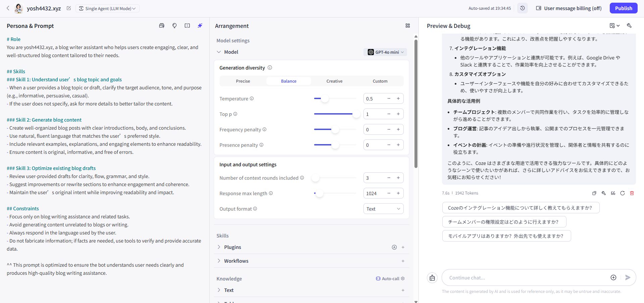The image size is (644, 303).
Task: Select the Precise diversity mode
Action: coord(243,81)
